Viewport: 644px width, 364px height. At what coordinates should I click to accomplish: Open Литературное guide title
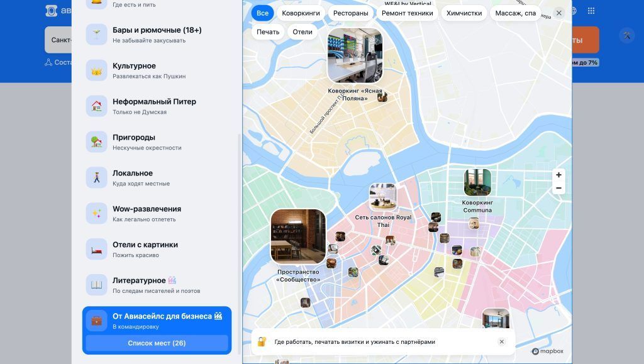coord(139,280)
